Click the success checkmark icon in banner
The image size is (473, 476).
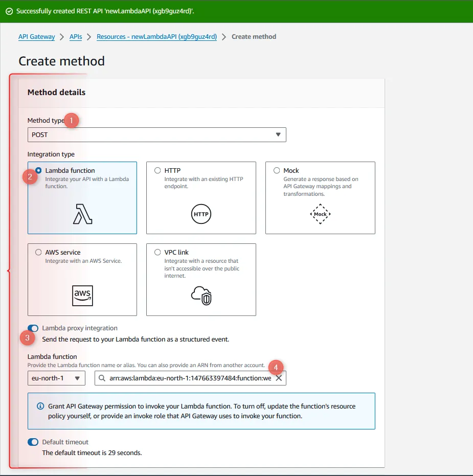pyautogui.click(x=9, y=11)
